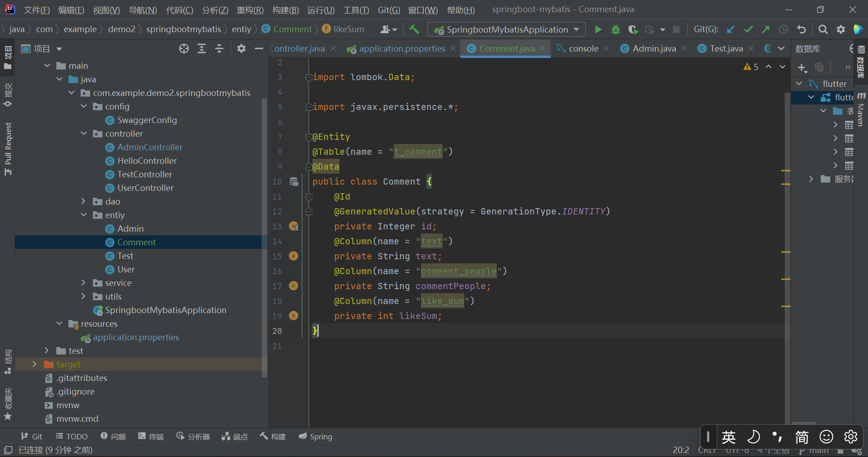Viewport: 868px width, 457px height.
Task: Expand the utils package
Action: coord(83,296)
